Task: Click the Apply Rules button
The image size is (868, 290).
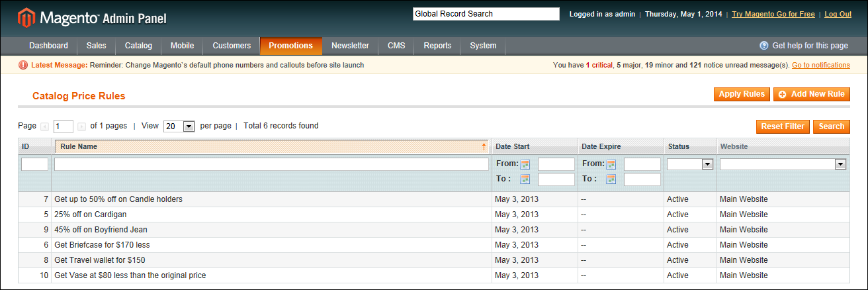Action: (x=742, y=94)
